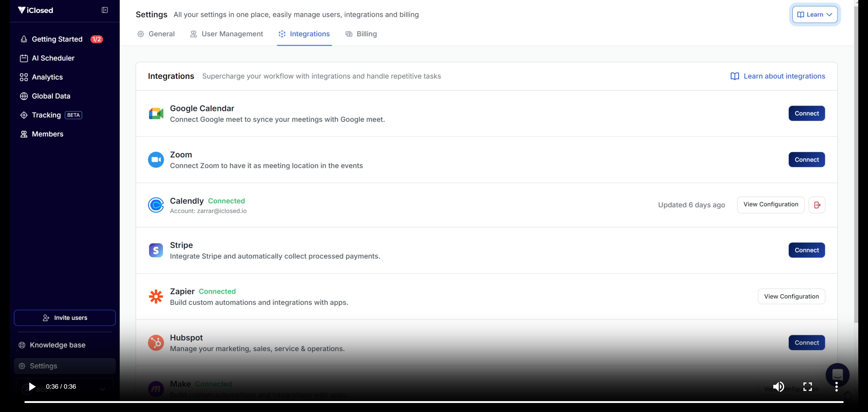Open video more options menu

point(836,387)
